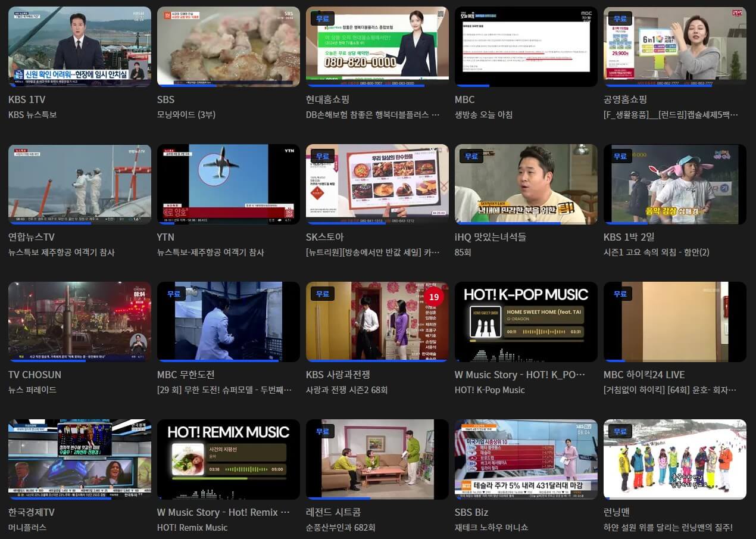Open the MBC 하이킥24 LIVE thumbnail
The image size is (756, 539).
pyautogui.click(x=675, y=322)
